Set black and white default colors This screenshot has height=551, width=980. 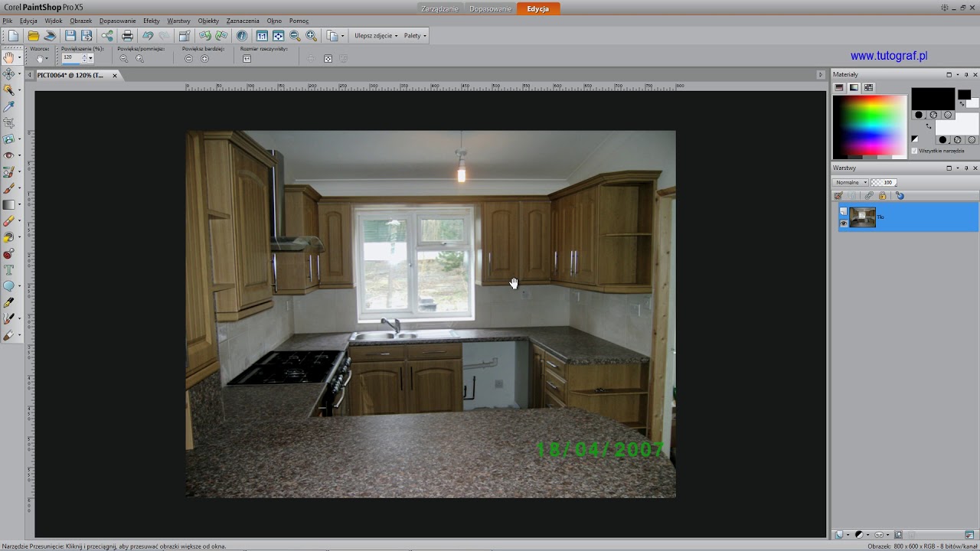(914, 139)
